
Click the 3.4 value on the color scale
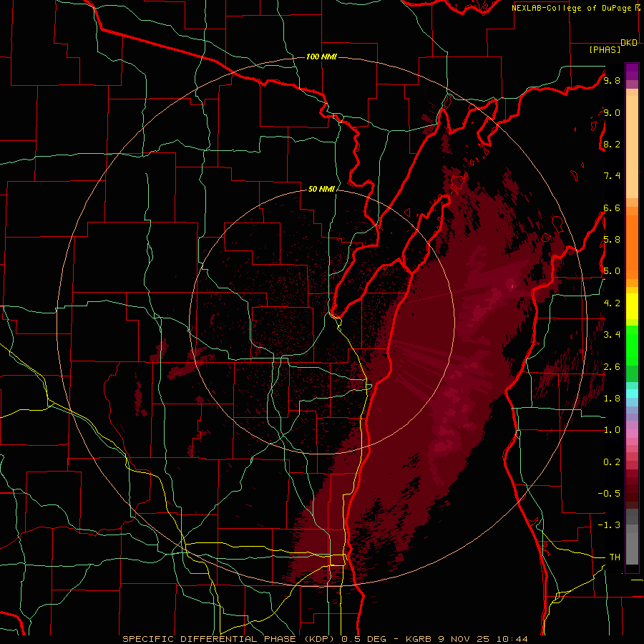pyautogui.click(x=612, y=334)
